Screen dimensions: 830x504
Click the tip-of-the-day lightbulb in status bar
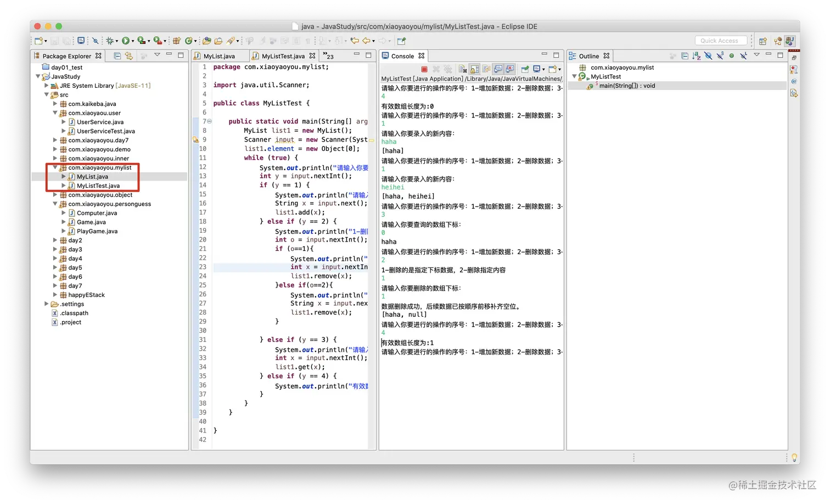(x=794, y=457)
